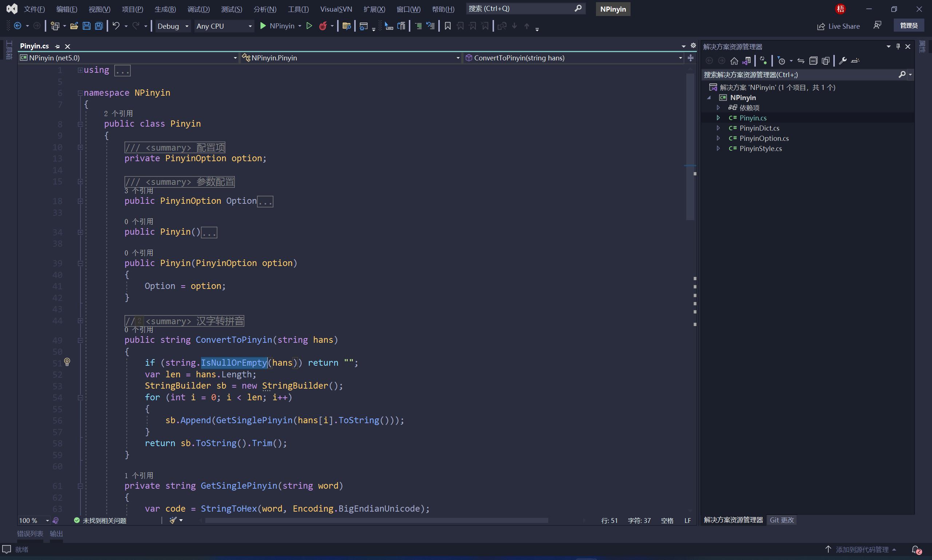Pin the Pinyin.cs document tab
This screenshot has height=560, width=932.
[x=57, y=46]
